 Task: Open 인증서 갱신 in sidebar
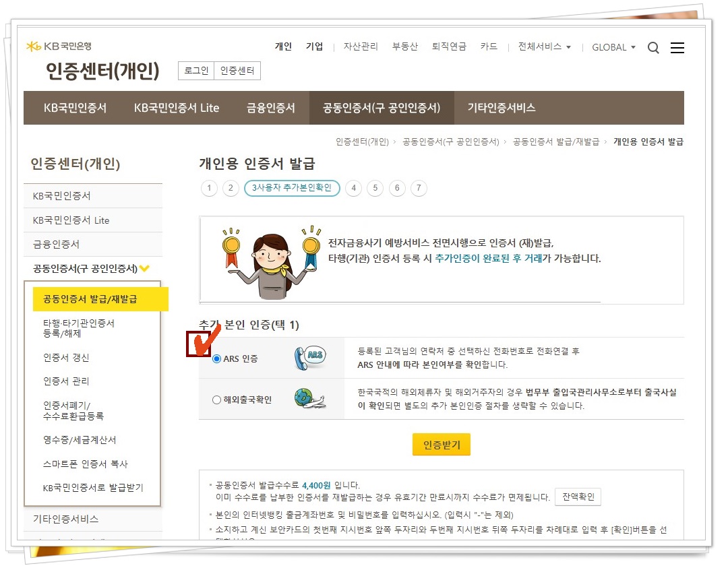click(66, 357)
